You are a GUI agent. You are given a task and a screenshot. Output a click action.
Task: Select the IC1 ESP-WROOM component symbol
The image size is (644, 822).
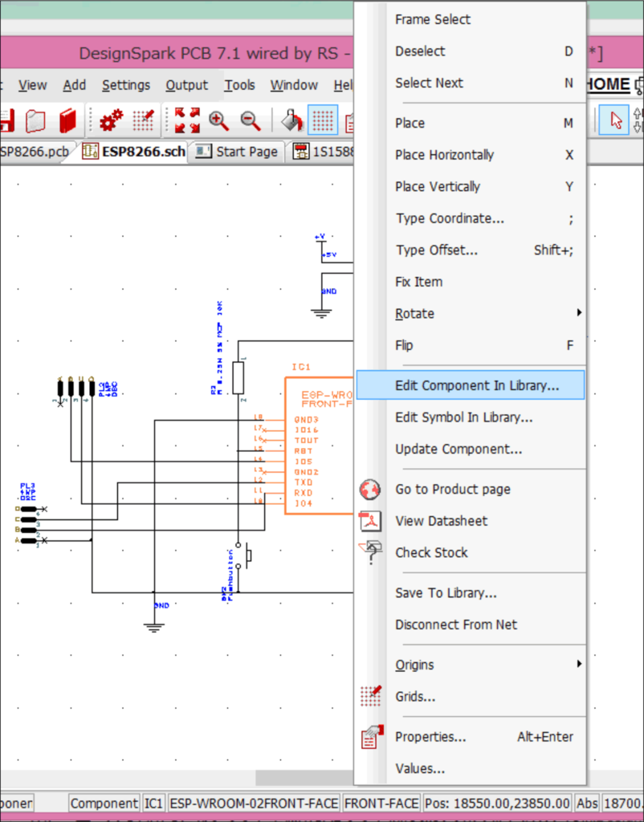click(x=319, y=446)
